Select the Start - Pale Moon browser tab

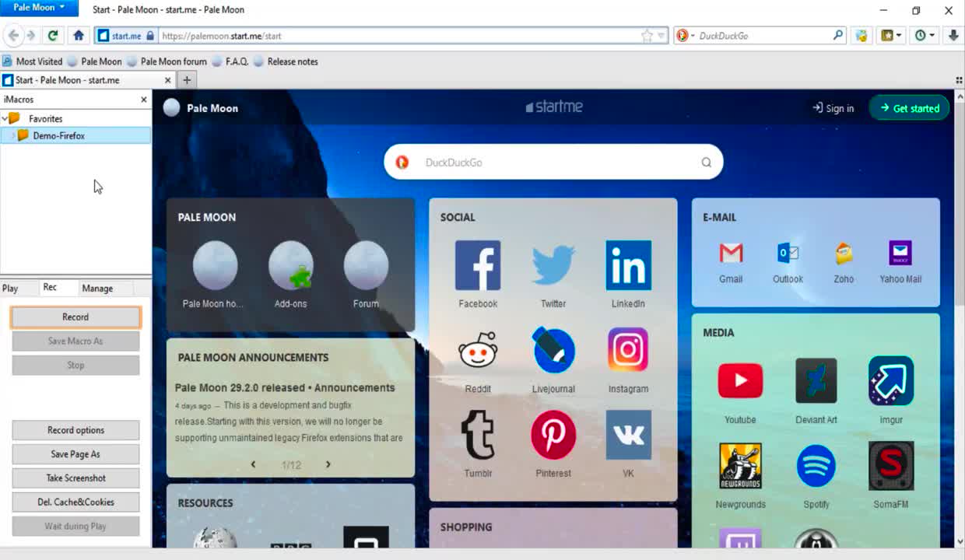(x=89, y=80)
